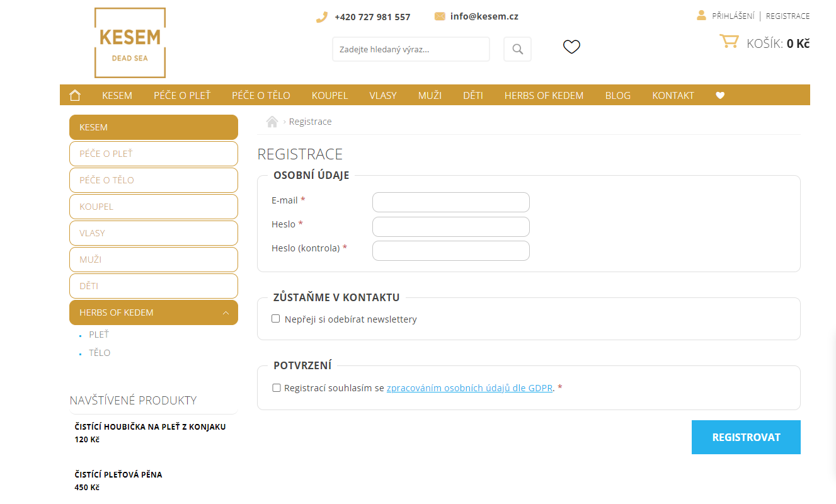Focus the Heslo (kontrola) field
This screenshot has height=504, width=836.
pos(451,251)
